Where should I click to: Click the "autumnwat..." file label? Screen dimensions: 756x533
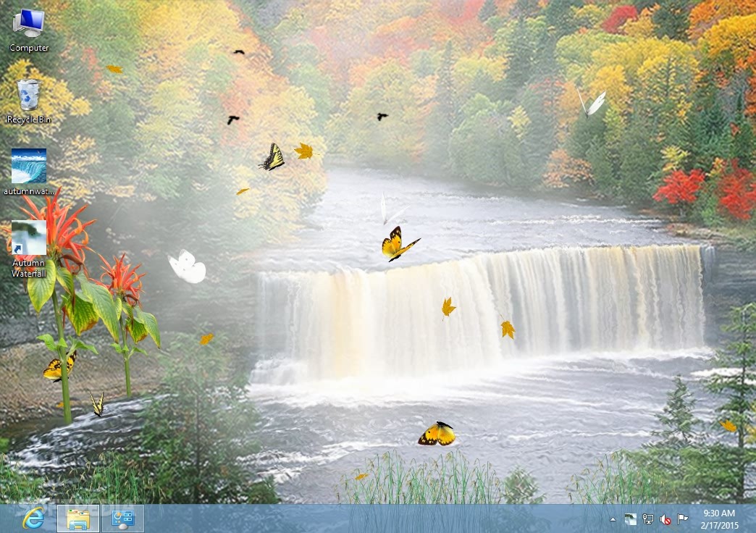pyautogui.click(x=29, y=191)
